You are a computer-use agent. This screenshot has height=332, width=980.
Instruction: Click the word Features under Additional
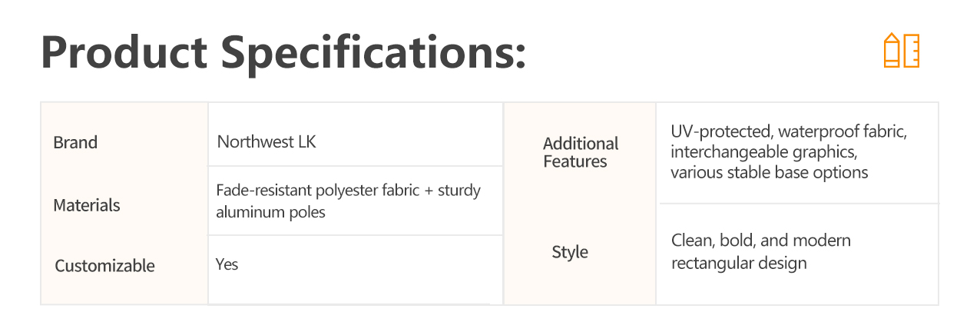tap(575, 161)
